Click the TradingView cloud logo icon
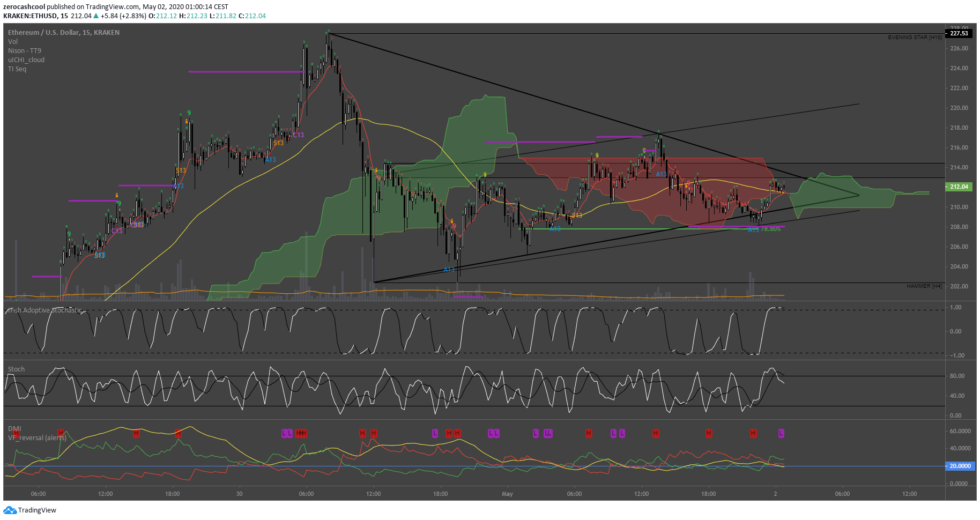This screenshot has height=520, width=980. click(x=10, y=510)
